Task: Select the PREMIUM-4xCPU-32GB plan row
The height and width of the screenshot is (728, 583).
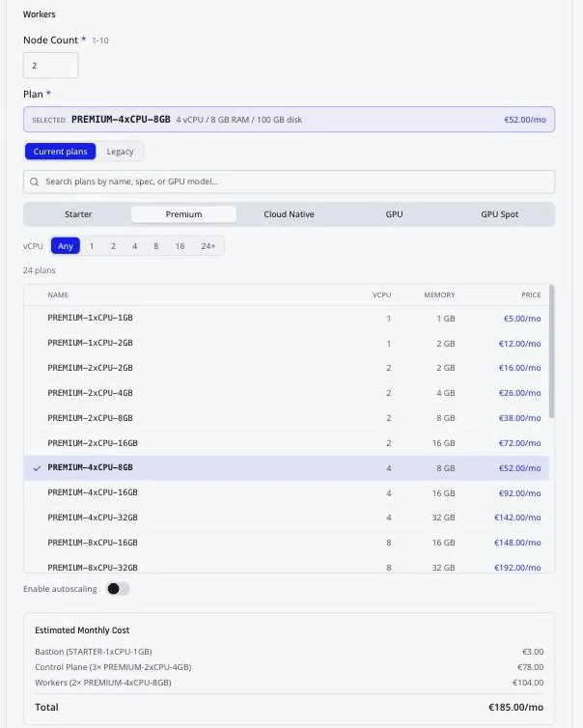Action: tap(287, 518)
